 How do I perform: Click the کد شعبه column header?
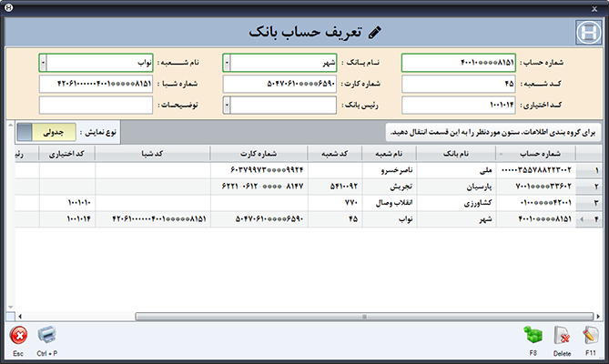point(334,154)
